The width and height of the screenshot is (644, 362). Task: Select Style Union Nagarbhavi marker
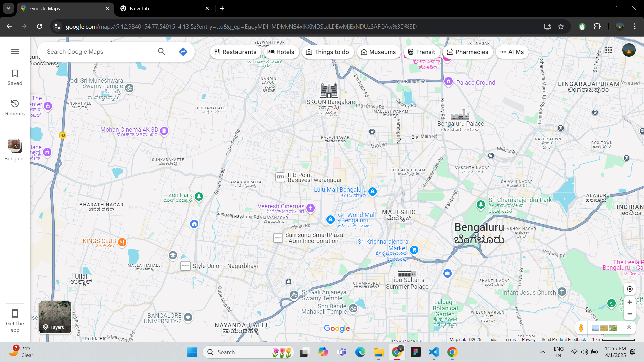pos(185,266)
